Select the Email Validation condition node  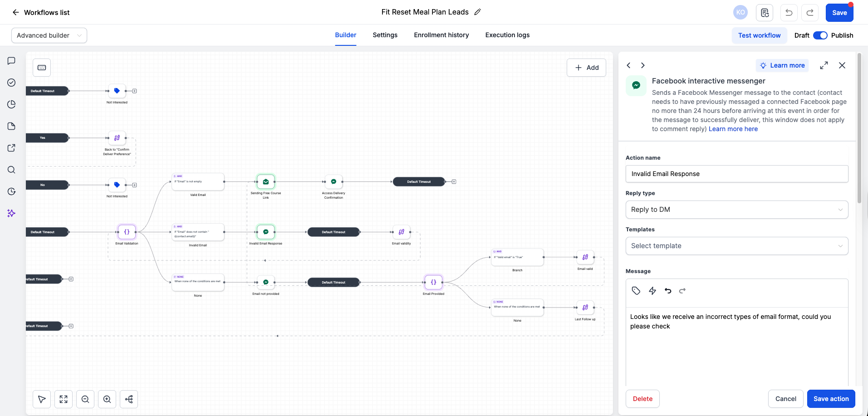pos(127,232)
